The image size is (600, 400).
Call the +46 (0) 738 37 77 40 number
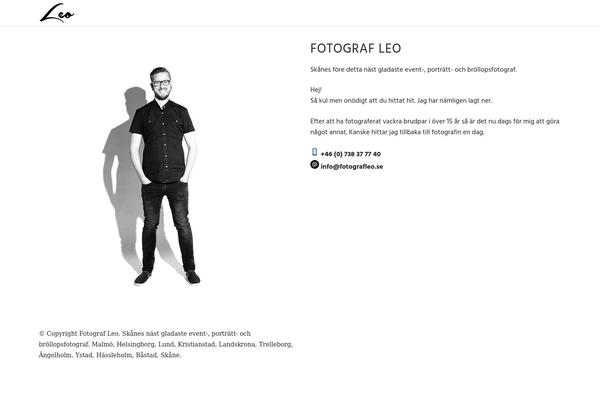(351, 154)
